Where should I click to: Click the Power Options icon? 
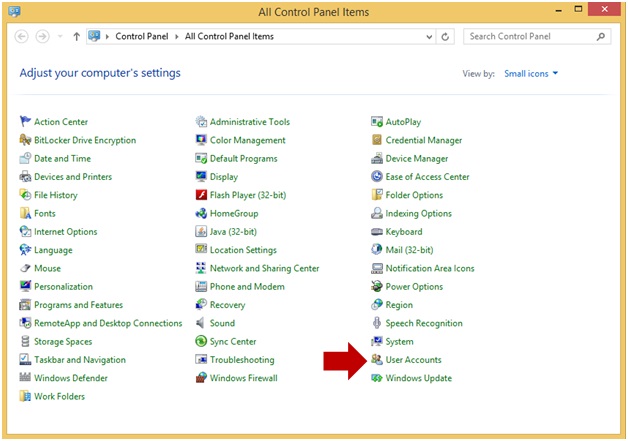click(377, 287)
